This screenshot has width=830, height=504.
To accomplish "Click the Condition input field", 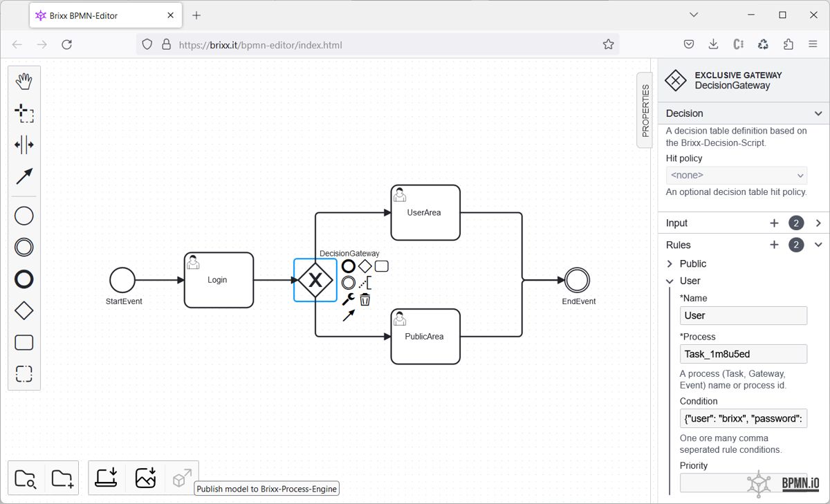I will tap(743, 418).
